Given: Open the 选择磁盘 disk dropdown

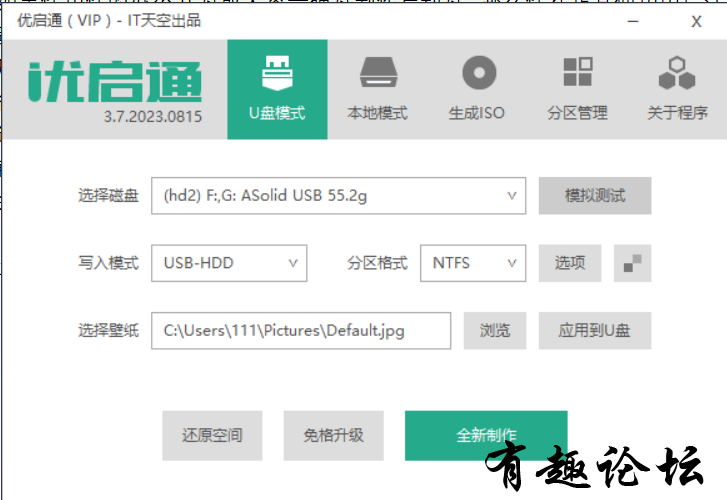Looking at the screenshot, I should 338,196.
